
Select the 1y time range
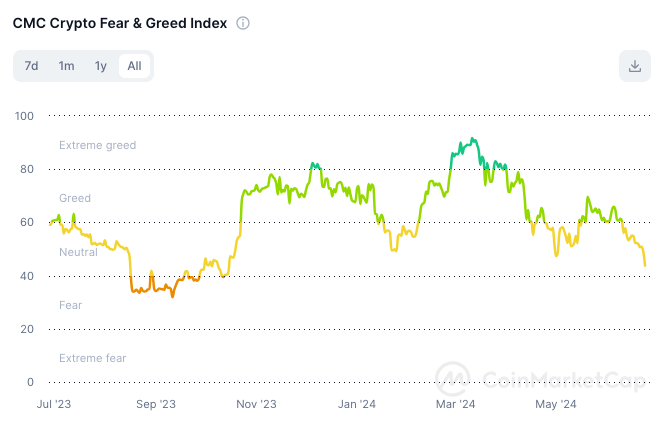point(100,66)
